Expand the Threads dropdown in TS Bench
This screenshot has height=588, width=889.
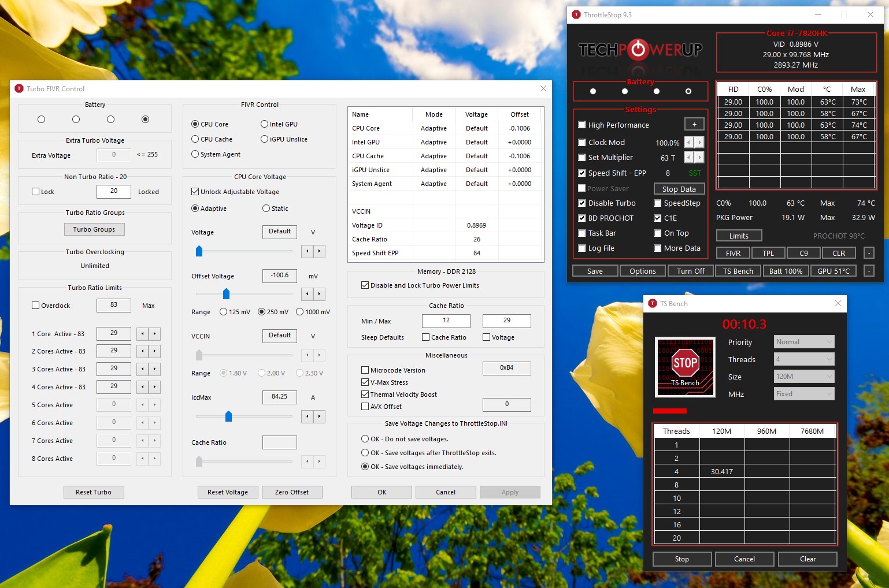[804, 359]
